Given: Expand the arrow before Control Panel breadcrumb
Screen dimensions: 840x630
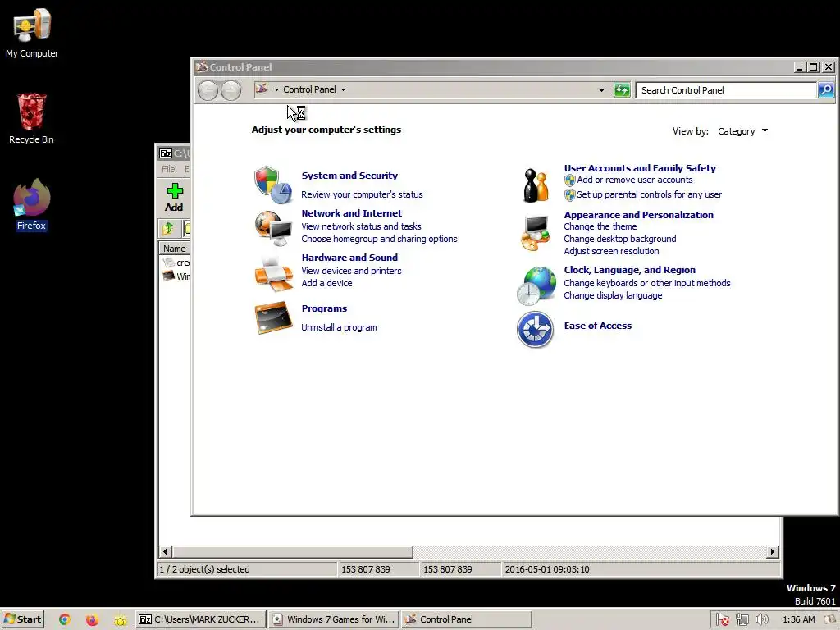Looking at the screenshot, I should tap(276, 89).
